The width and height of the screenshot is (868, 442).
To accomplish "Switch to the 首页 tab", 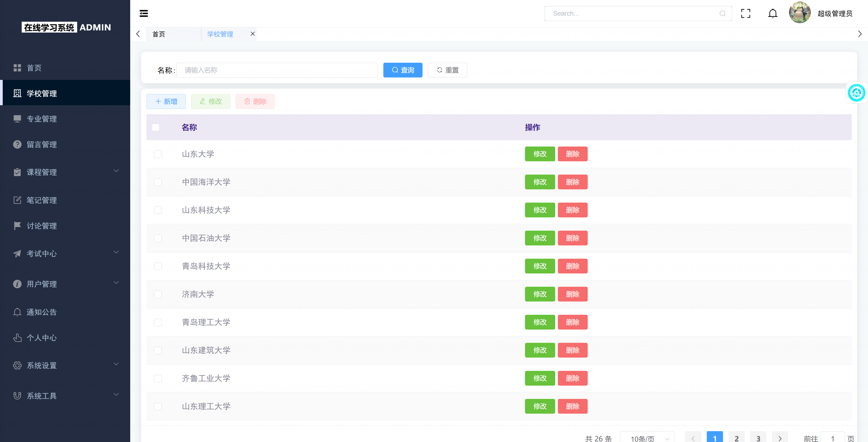I will pos(159,34).
